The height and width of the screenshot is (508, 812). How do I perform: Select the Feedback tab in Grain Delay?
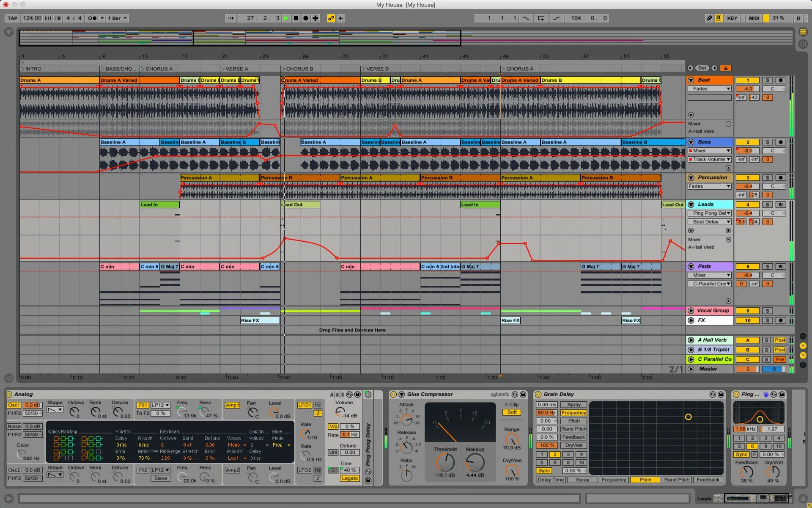click(708, 480)
